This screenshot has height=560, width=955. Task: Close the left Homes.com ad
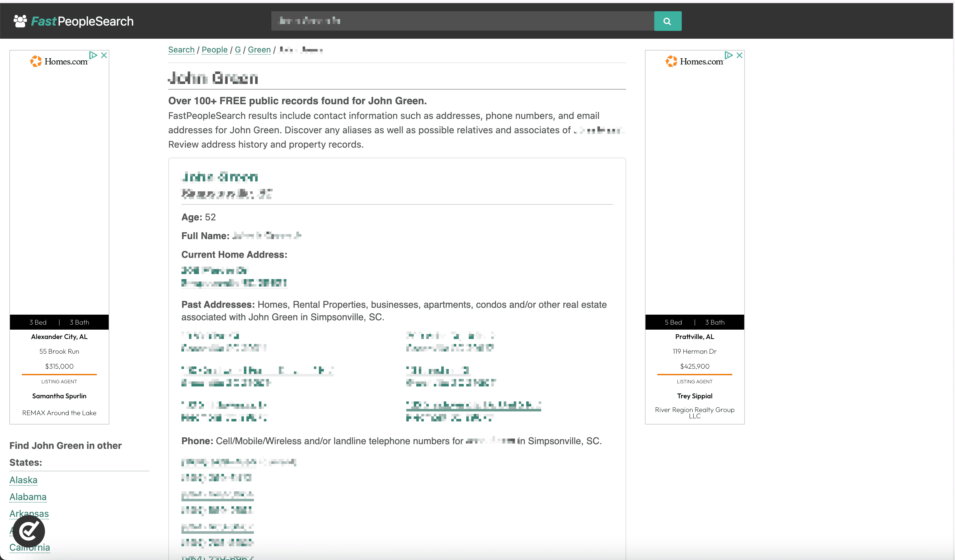tap(104, 55)
